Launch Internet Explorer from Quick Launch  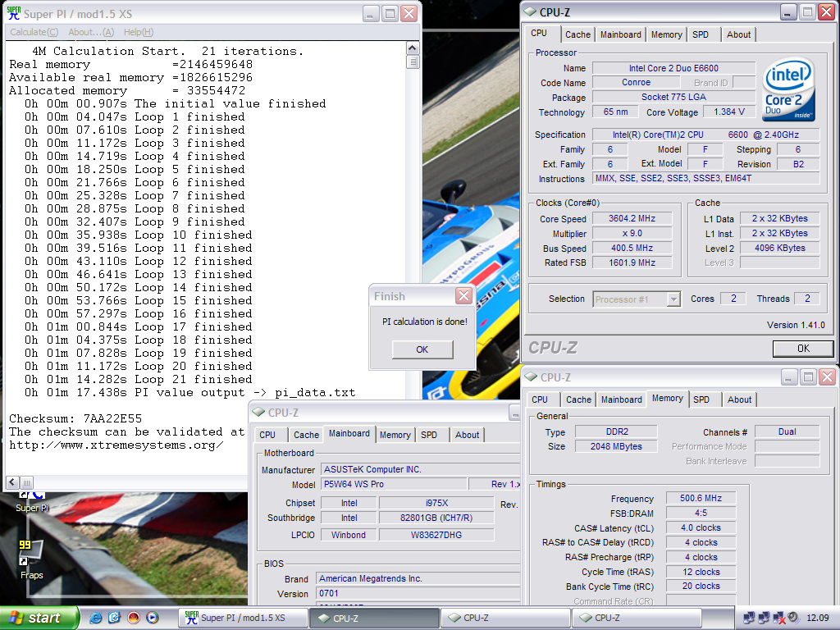tap(96, 618)
